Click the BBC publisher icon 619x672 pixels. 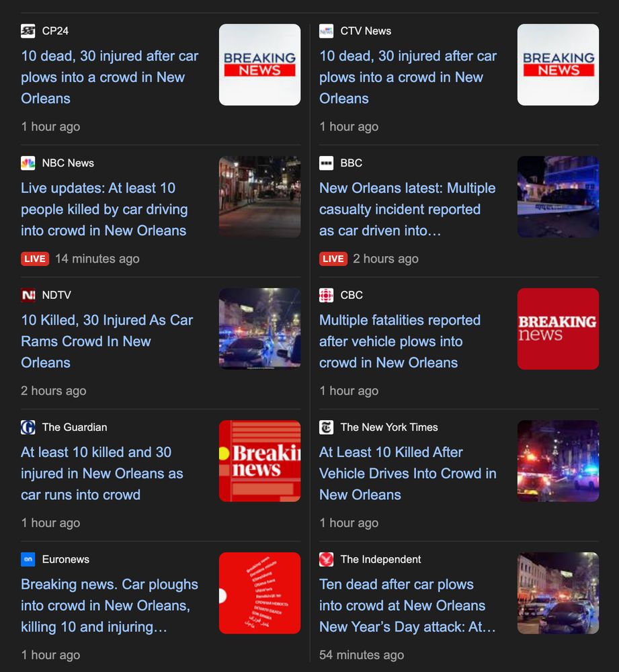pos(325,163)
